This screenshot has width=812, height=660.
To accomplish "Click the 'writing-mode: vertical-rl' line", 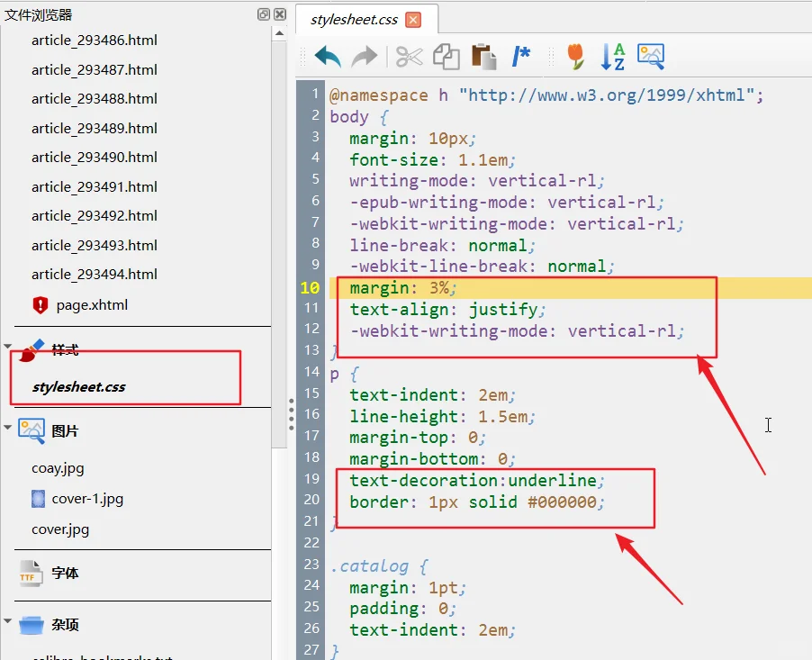I will click(x=477, y=181).
